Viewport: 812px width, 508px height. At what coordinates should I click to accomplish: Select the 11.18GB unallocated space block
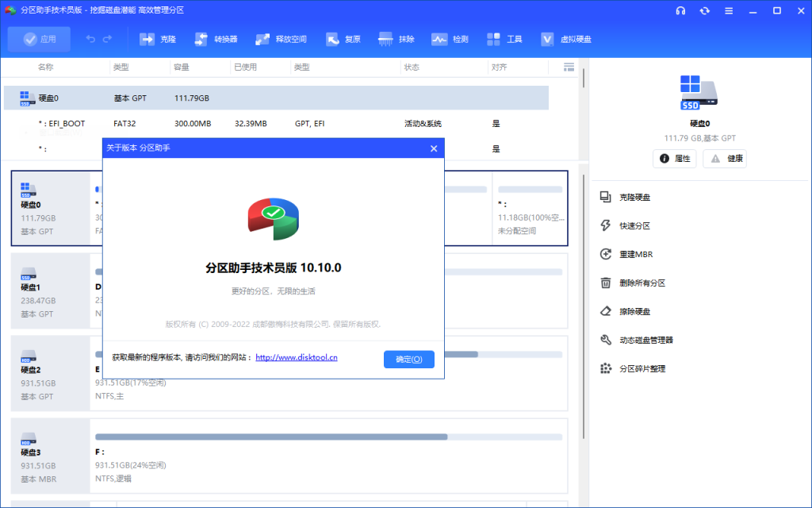(x=529, y=209)
